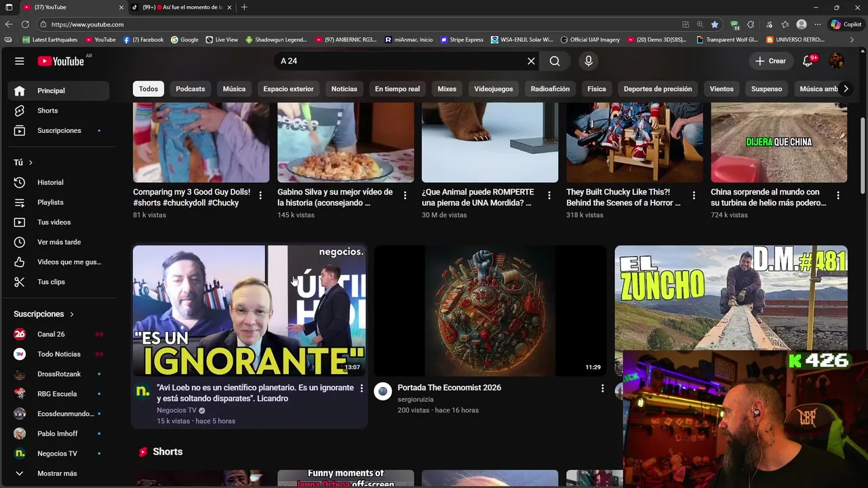868x488 pixels.
Task: Go to Principal in sidebar
Action: pyautogui.click(x=58, y=91)
